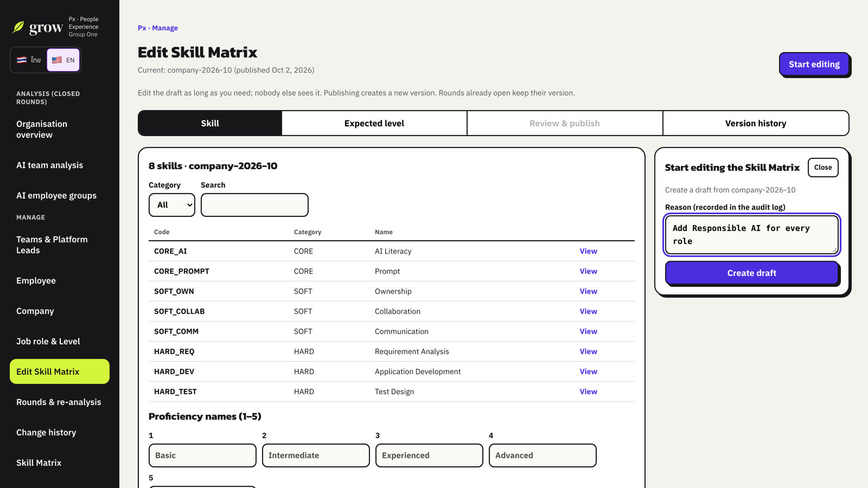Switch to Version history tab
The image size is (868, 488).
point(756,123)
